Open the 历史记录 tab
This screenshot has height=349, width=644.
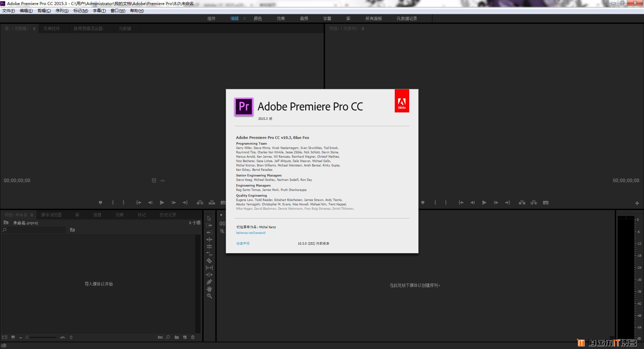pos(168,215)
